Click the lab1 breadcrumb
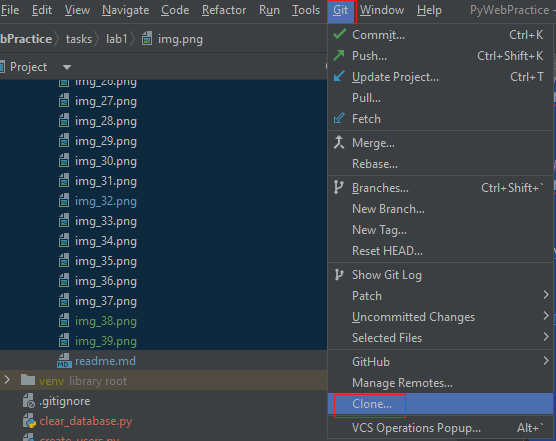 tap(116, 39)
